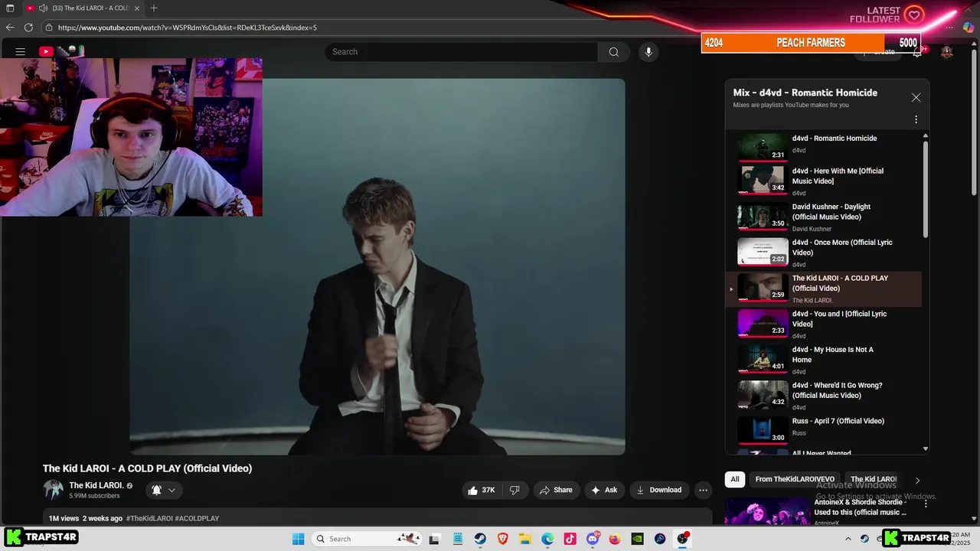View site info lock icon

pos(49,28)
